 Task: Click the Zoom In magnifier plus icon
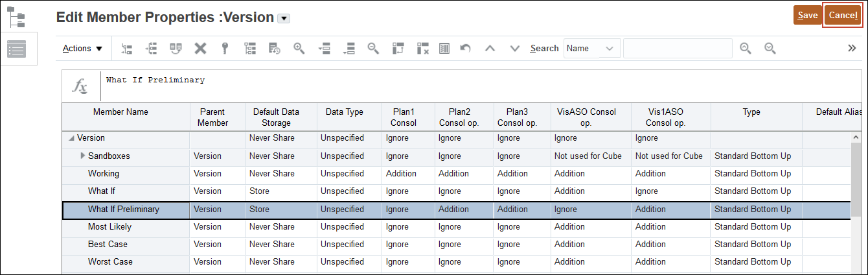299,48
